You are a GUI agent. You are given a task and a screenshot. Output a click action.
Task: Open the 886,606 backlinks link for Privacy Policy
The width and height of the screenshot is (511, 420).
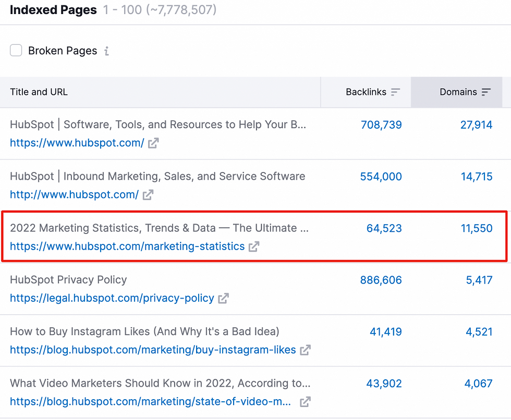click(381, 280)
